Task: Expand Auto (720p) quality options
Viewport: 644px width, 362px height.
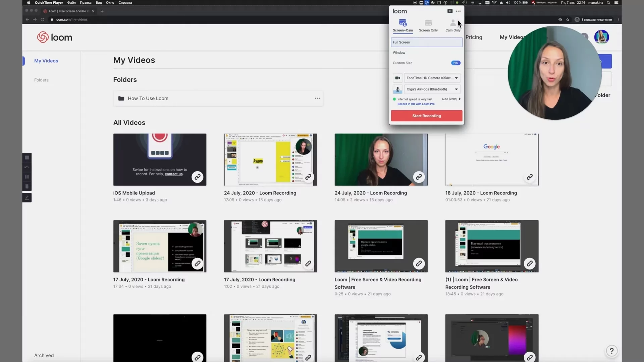Action: [451, 99]
